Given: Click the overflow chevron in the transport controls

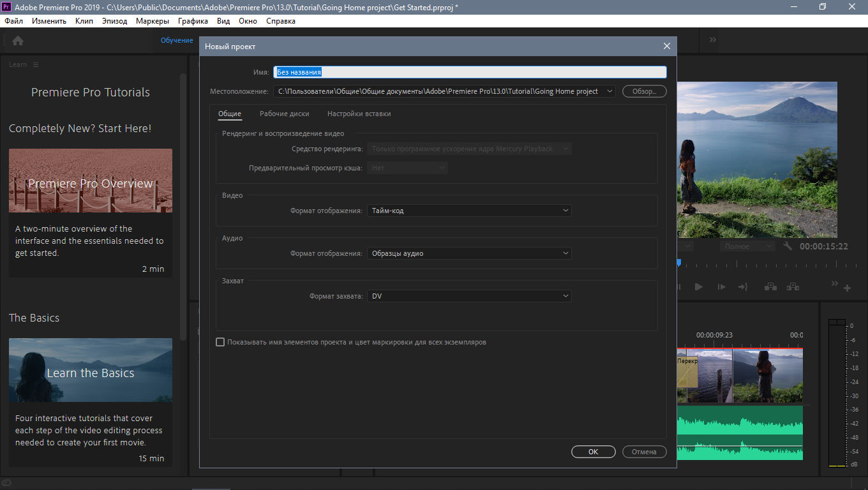Looking at the screenshot, I should point(834,285).
